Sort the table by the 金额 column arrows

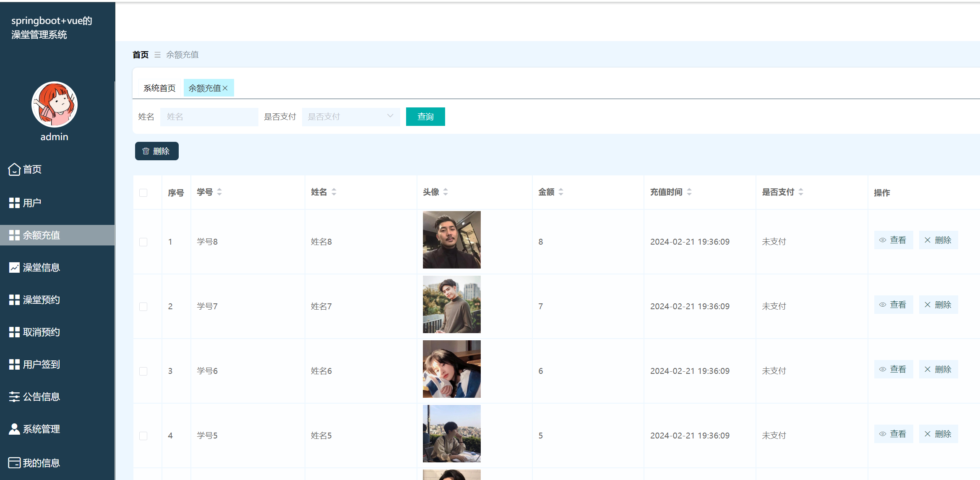561,192
